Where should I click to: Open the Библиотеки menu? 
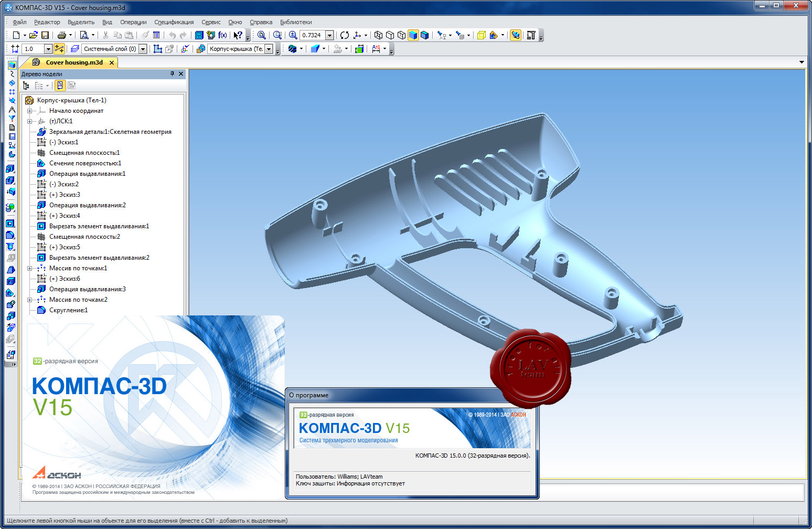click(x=296, y=22)
